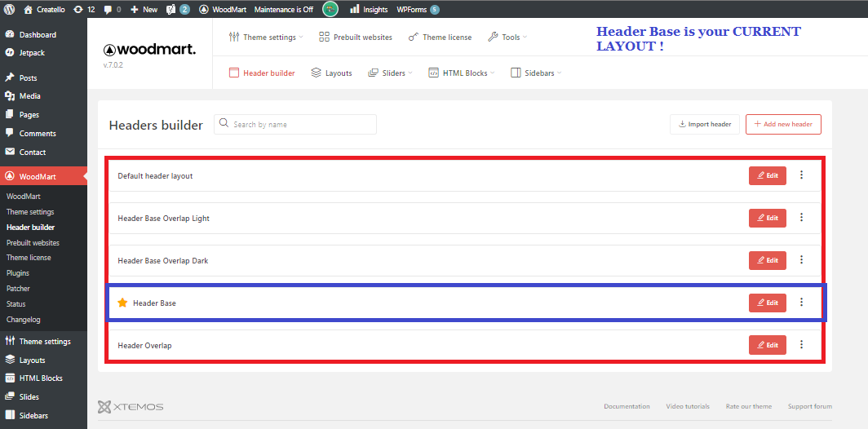Click Maintenance is Off indicator

(283, 10)
